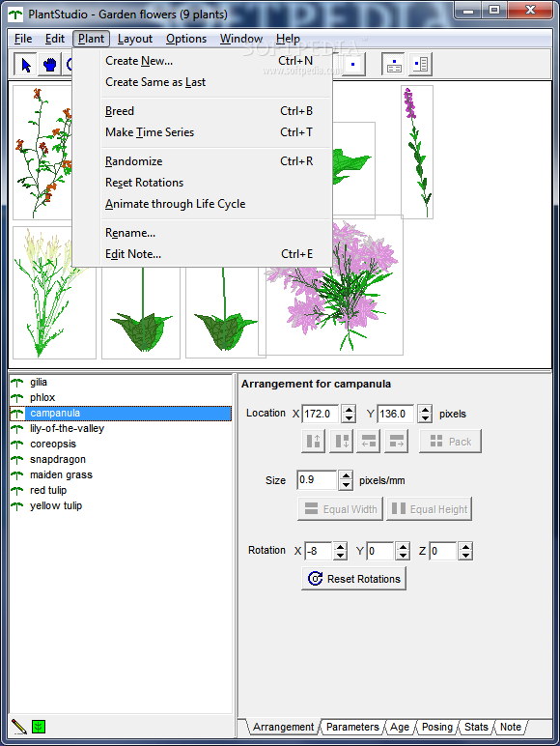The width and height of the screenshot is (560, 746).
Task: Switch to the Arrangement tab
Action: point(283,727)
